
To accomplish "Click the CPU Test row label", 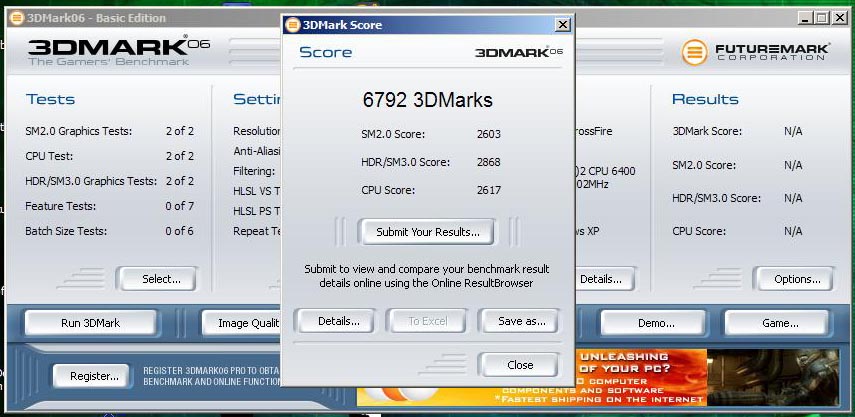I will (x=49, y=156).
